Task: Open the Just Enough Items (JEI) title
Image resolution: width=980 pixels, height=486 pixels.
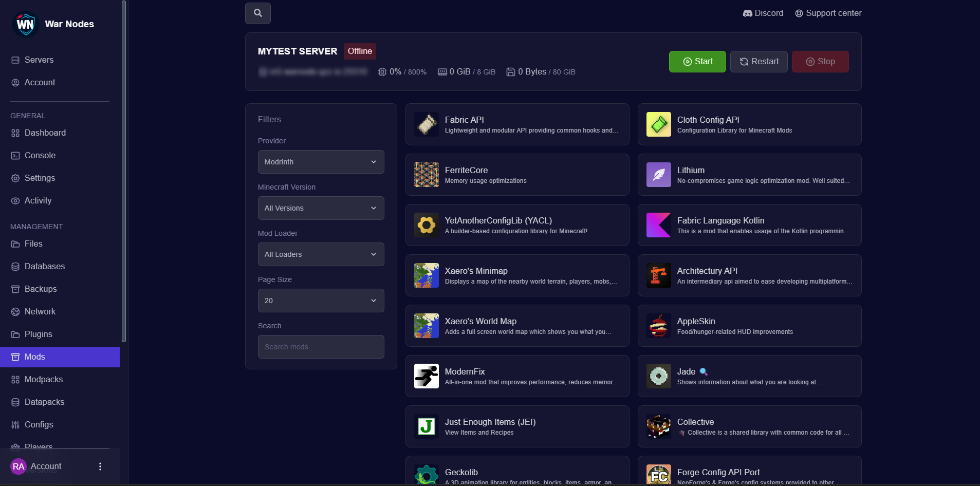Action: [490, 422]
